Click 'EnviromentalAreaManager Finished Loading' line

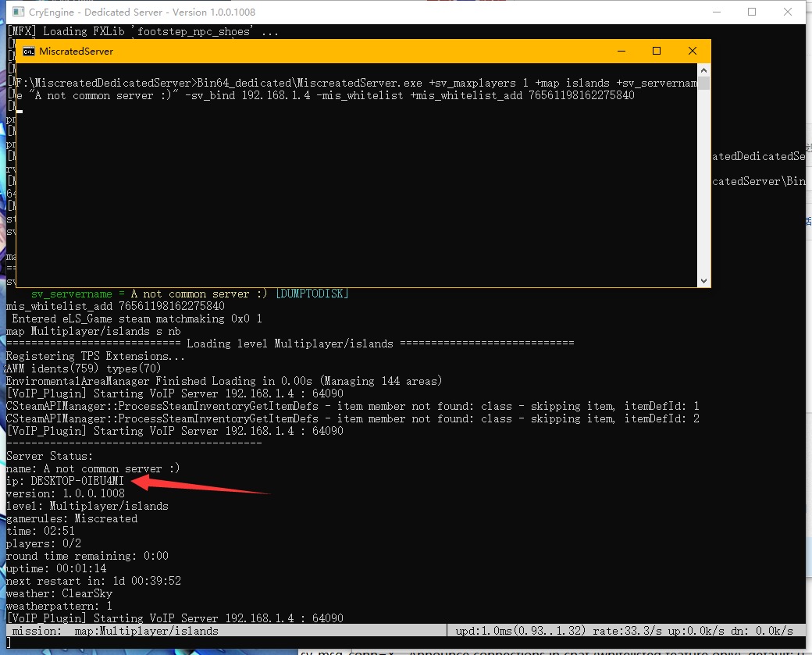coord(224,381)
